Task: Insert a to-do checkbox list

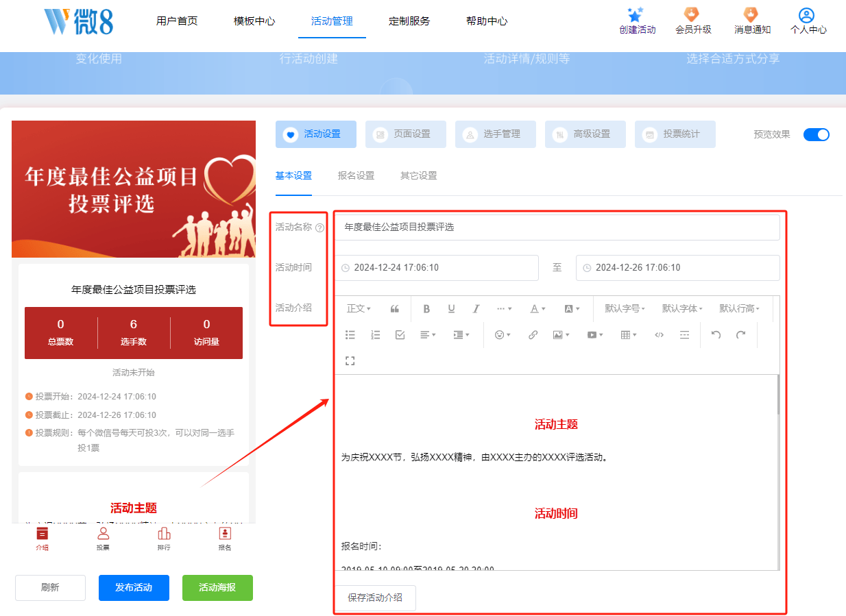Action: (x=400, y=335)
